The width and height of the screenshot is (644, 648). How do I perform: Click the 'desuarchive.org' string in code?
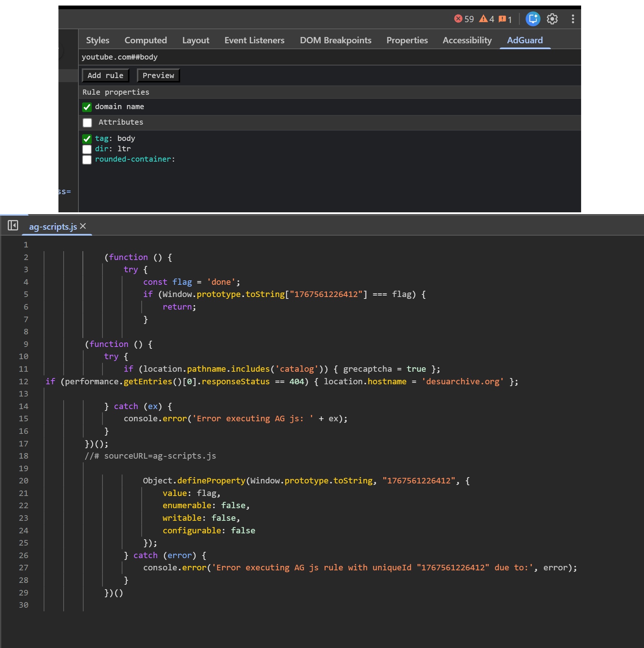463,381
